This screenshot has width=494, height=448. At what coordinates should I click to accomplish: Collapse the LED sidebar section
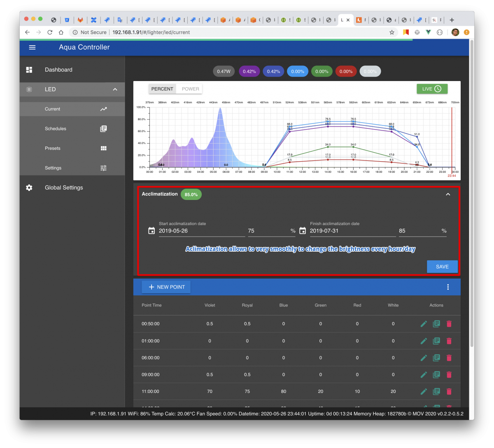tap(115, 89)
